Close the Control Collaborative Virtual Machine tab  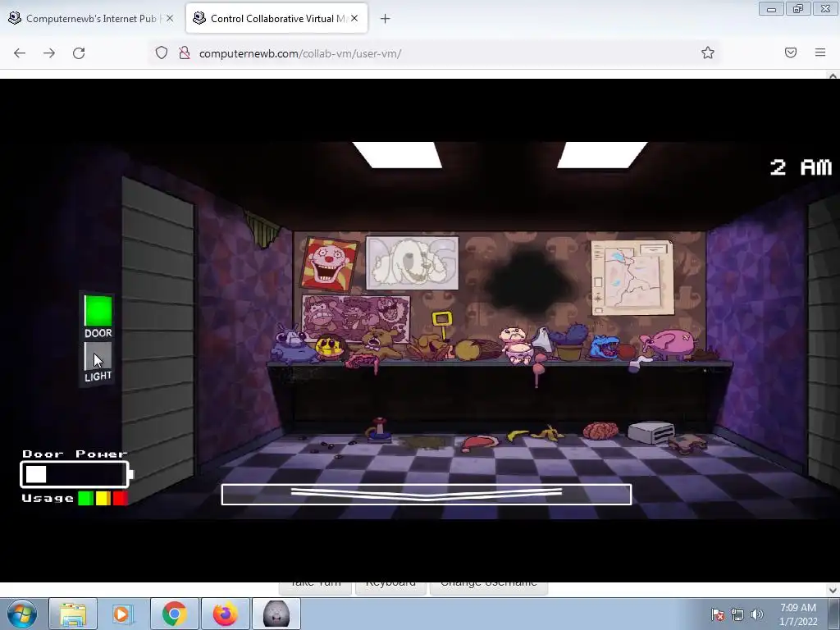click(354, 18)
